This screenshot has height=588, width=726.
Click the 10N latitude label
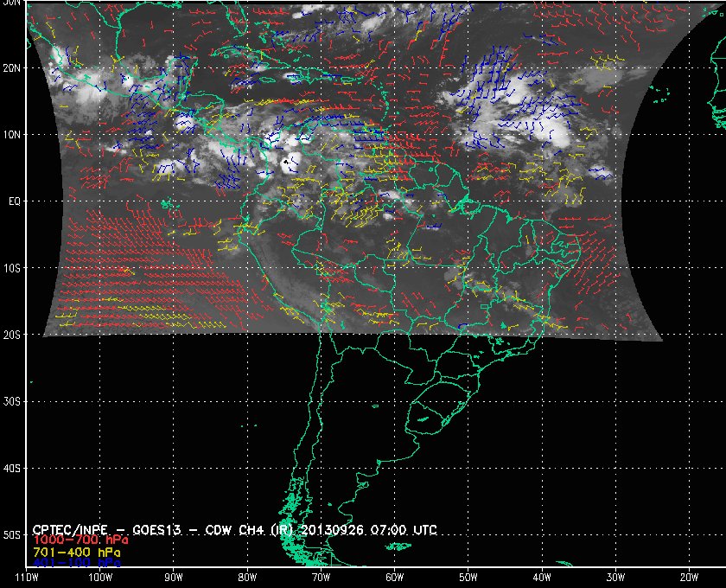click(x=11, y=135)
